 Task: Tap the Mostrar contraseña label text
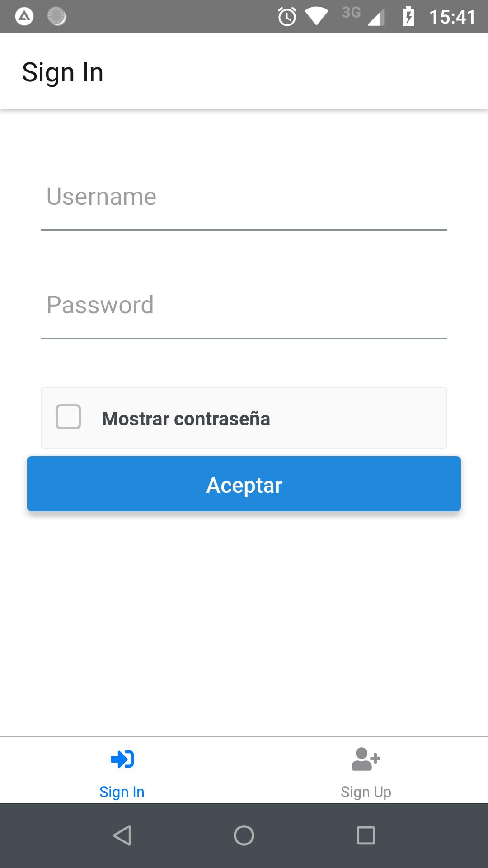click(186, 419)
